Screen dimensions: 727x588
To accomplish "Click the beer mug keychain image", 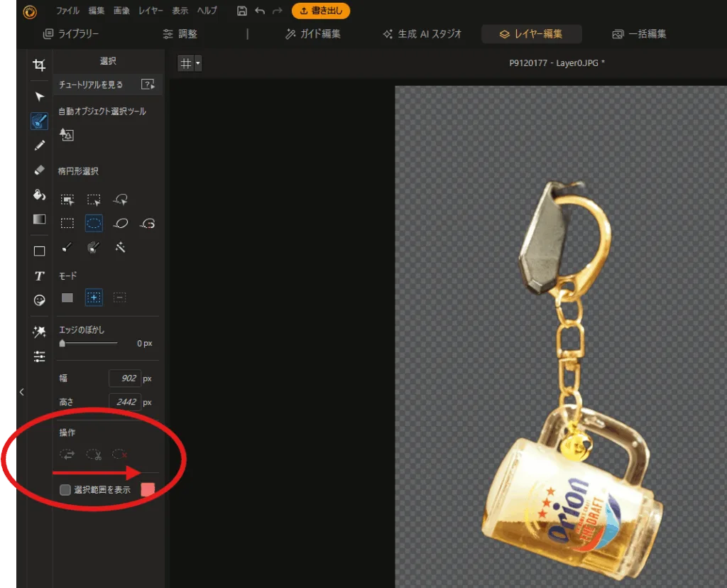I will point(574,381).
